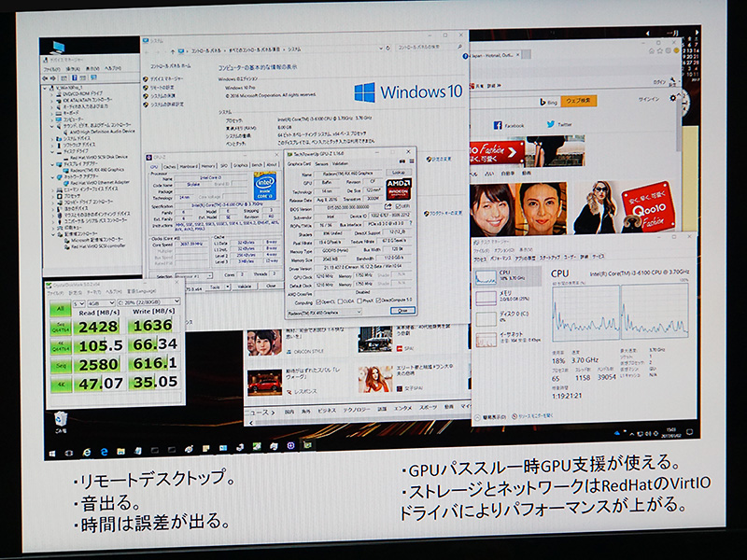Screen dimensions: 747x560
Task: Select the Ethernet thumbnail in Task Manager
Action: 486,339
